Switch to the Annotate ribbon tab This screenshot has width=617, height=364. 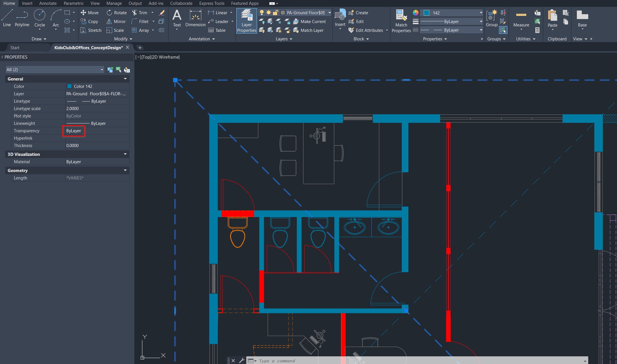click(48, 3)
